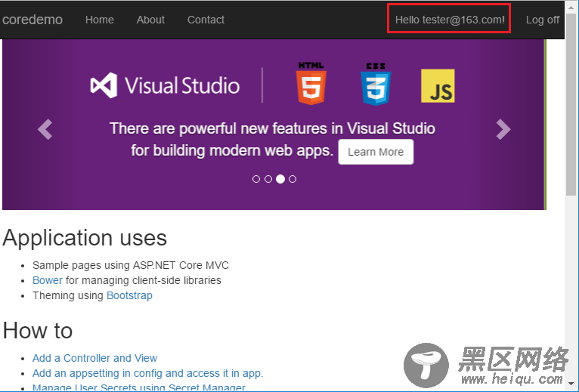The image size is (579, 392).
Task: Click the scrollbar down arrow
Action: (x=571, y=384)
